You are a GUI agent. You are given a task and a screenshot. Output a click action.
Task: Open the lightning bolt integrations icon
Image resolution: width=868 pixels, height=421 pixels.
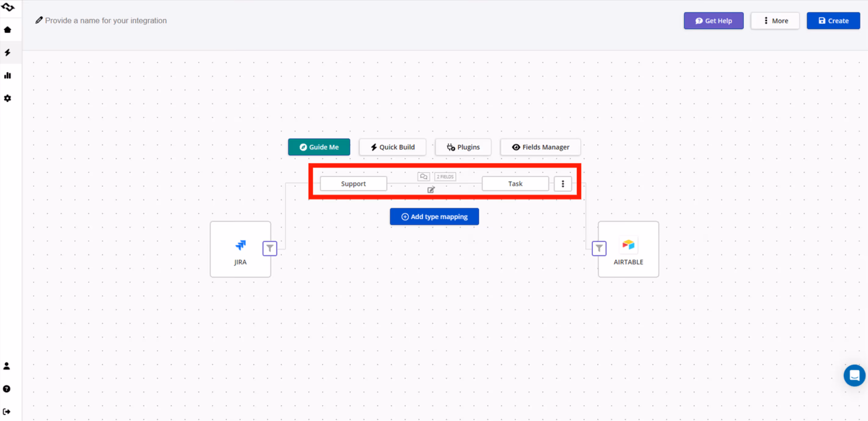pos(7,52)
